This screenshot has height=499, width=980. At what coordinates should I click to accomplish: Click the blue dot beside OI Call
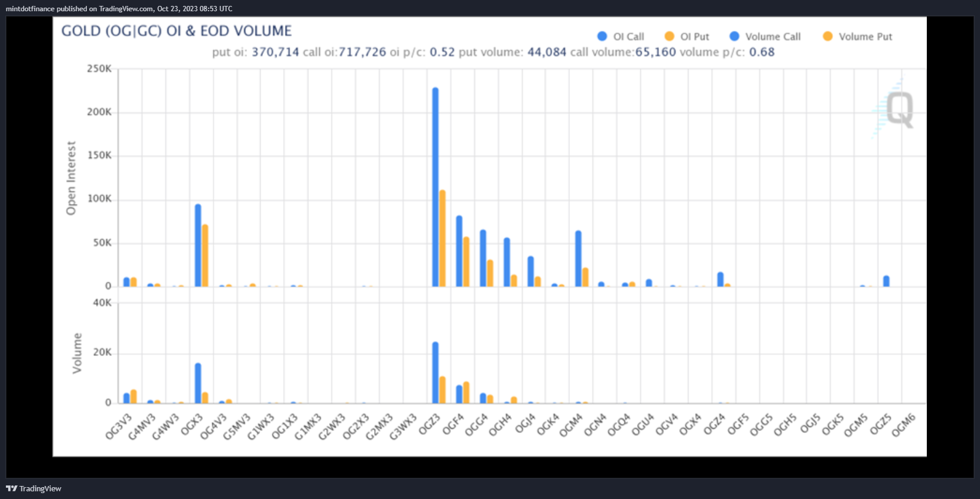point(602,36)
